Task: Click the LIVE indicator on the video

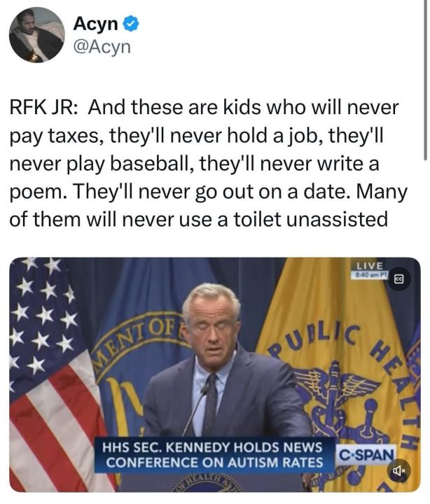Action: tap(369, 266)
